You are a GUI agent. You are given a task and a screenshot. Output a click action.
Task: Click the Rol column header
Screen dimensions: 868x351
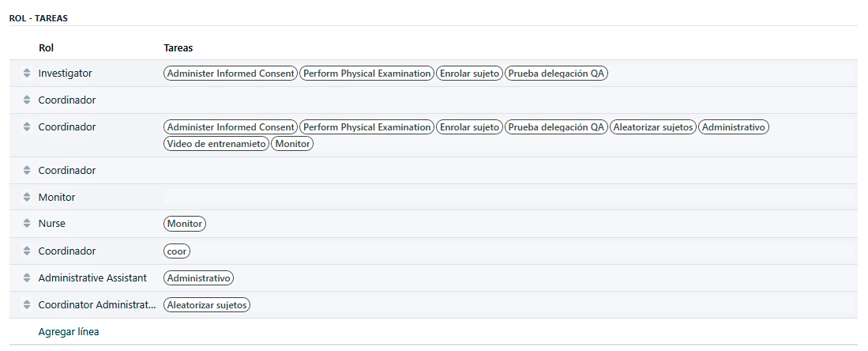tap(46, 48)
